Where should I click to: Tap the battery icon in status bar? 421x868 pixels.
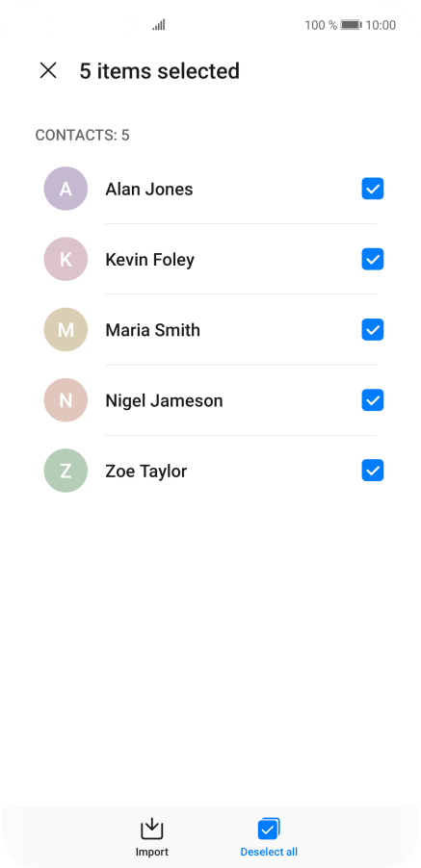pyautogui.click(x=352, y=25)
